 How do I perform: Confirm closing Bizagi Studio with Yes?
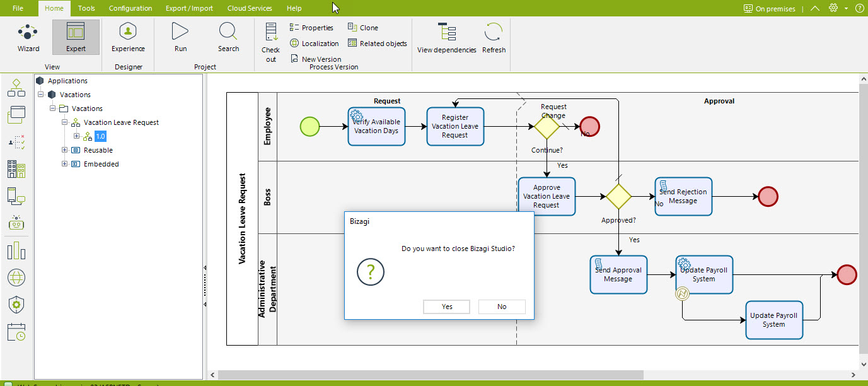click(x=447, y=307)
